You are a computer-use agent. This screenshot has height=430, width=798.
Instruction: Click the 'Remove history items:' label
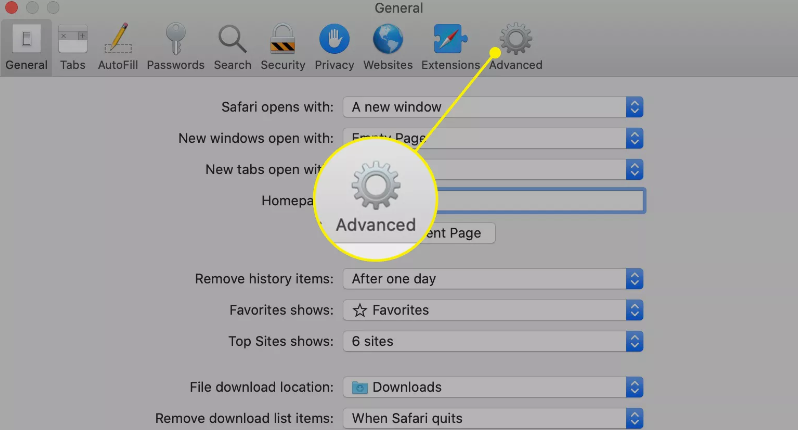[x=264, y=279]
